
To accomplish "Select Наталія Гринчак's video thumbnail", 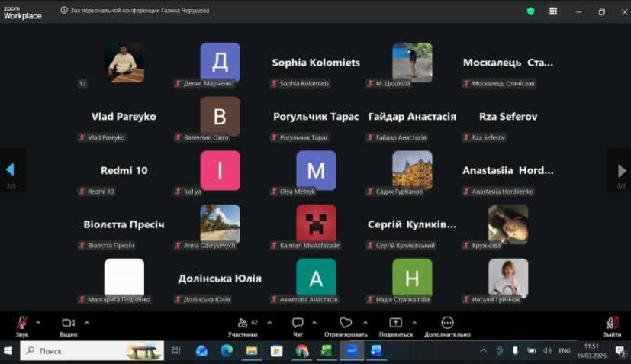I will pos(508,277).
